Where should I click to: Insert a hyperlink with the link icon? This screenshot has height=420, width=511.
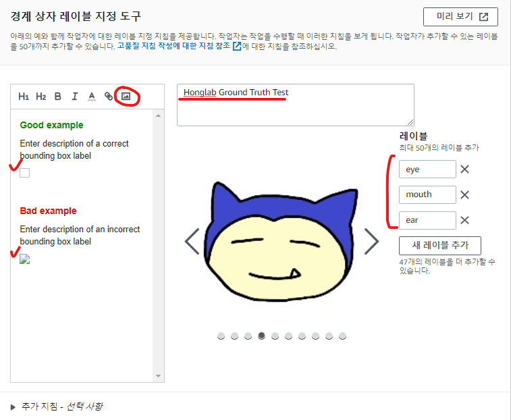click(109, 97)
